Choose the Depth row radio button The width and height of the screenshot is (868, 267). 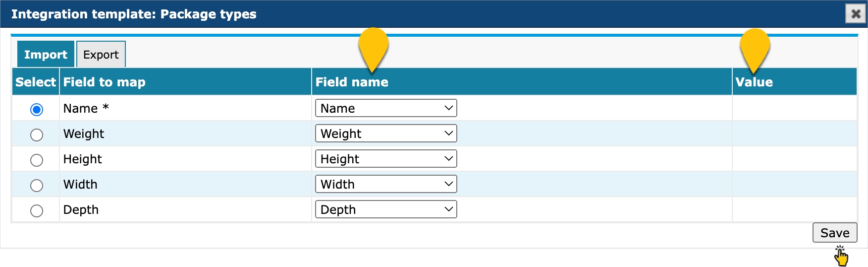click(x=37, y=210)
